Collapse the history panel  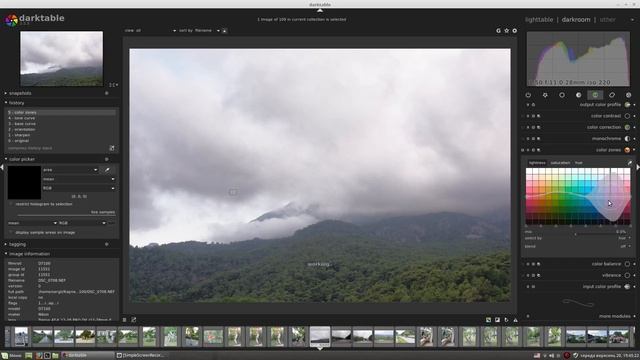pyautogui.click(x=16, y=103)
